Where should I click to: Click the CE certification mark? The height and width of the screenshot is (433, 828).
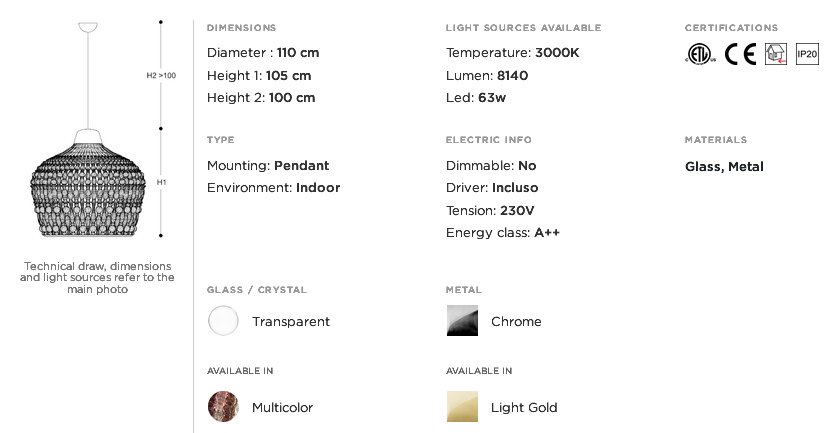pyautogui.click(x=740, y=54)
